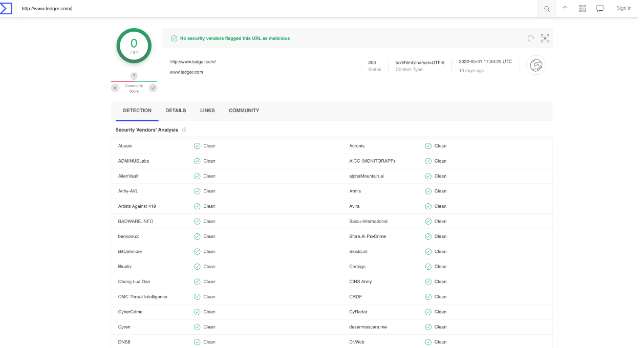Click the Clean check icon for BitDefender
This screenshot has height=348, width=644.
(197, 251)
